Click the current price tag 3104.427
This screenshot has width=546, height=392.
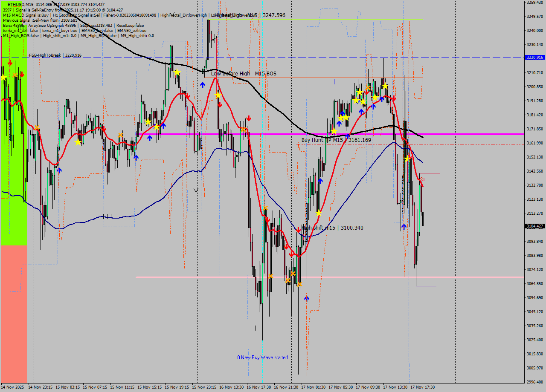pyautogui.click(x=534, y=226)
